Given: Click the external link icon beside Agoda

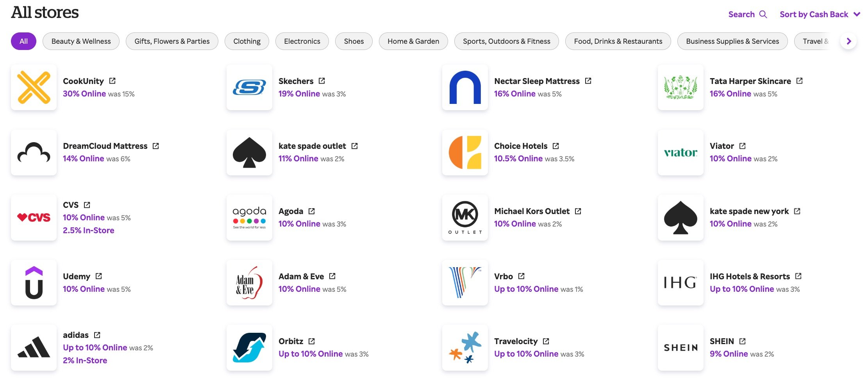Looking at the screenshot, I should pos(312,211).
